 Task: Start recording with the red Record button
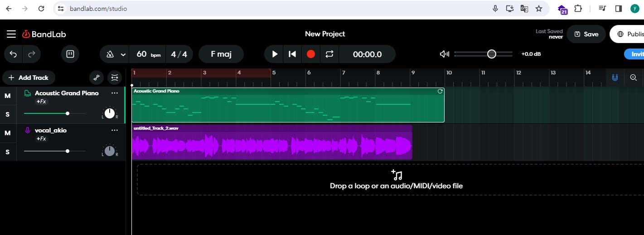pos(310,54)
